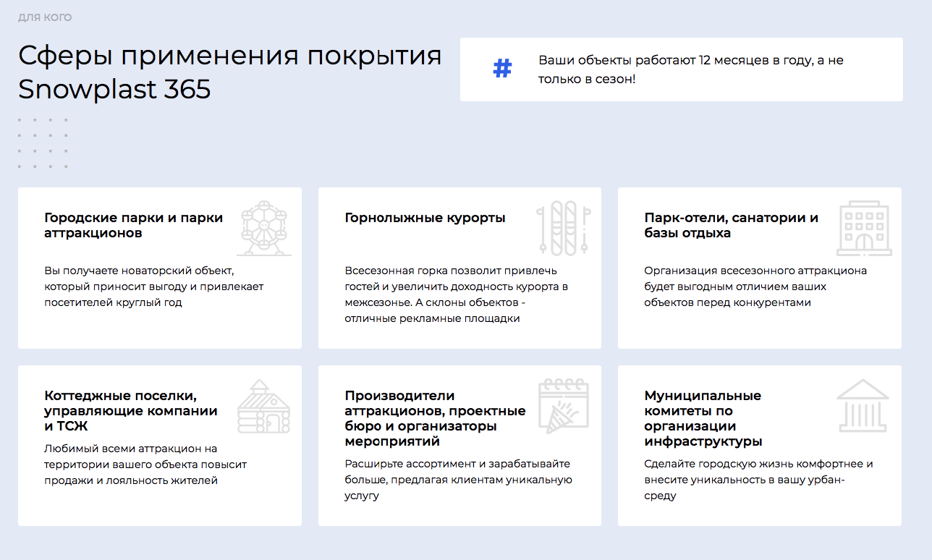Open "Муниципальные комитеты по организации инфраструктуры" heading
This screenshot has width=932, height=560.
[703, 418]
